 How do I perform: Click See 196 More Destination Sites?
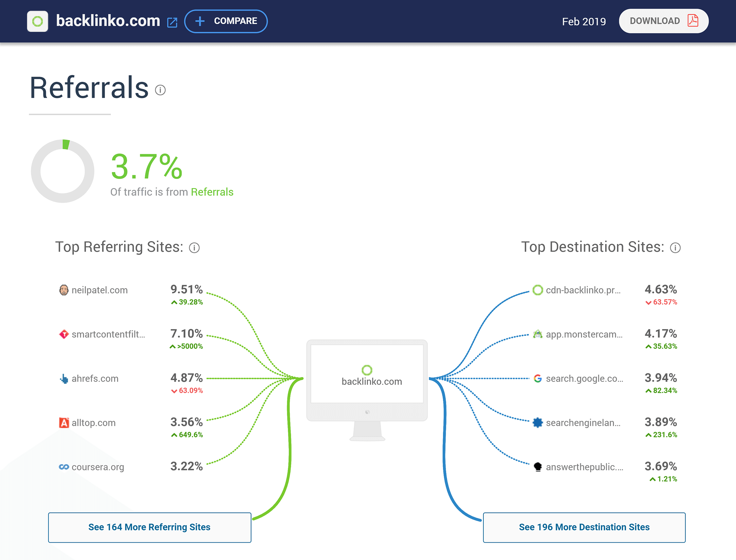[584, 527]
